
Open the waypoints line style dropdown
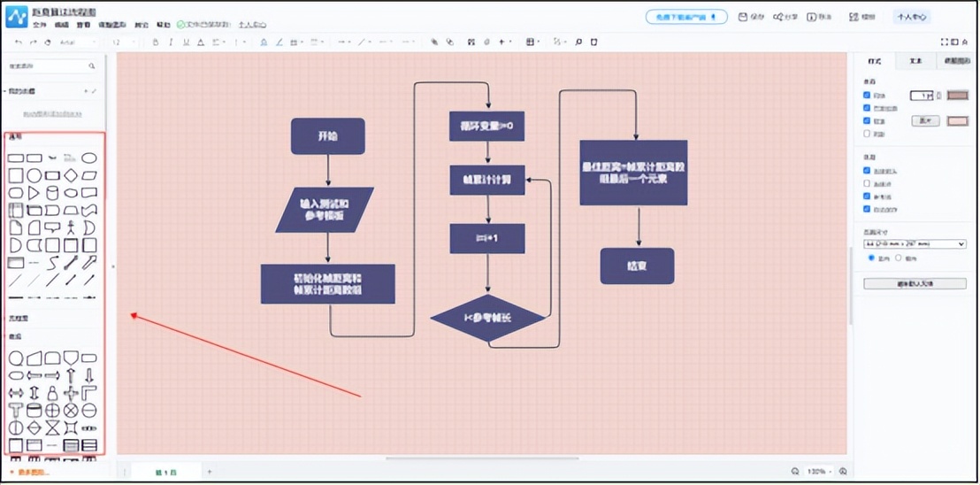point(364,42)
